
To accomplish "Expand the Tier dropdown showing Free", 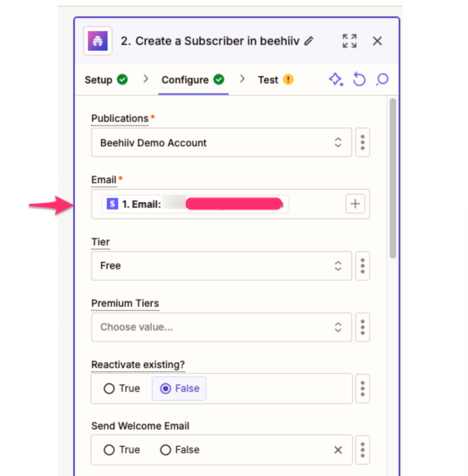I will point(221,266).
